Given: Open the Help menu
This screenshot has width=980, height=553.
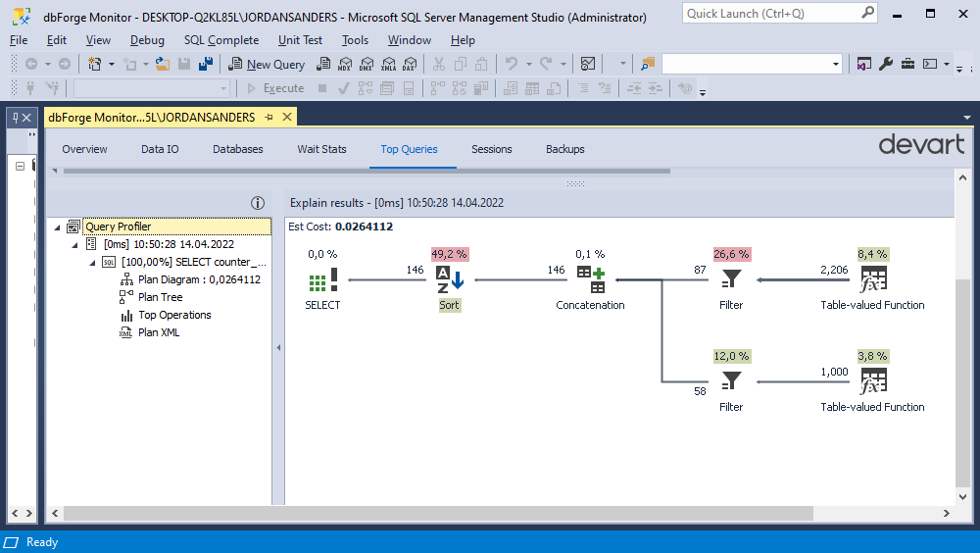Looking at the screenshot, I should [463, 40].
